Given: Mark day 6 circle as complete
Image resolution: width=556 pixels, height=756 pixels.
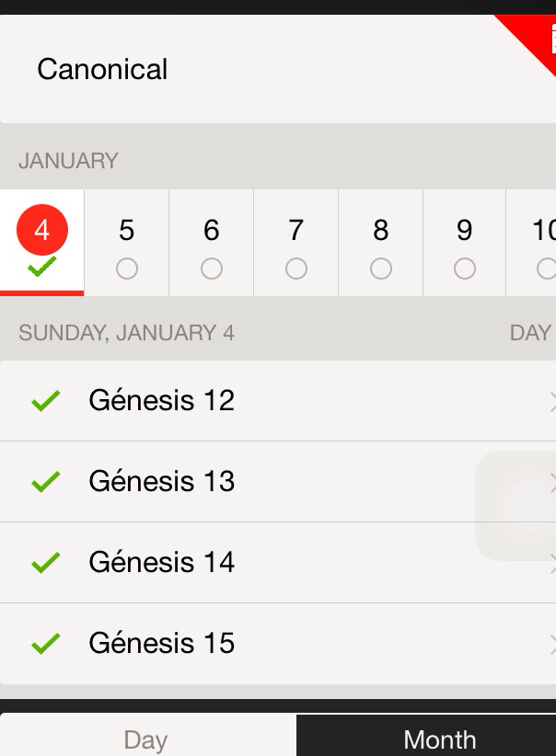Looking at the screenshot, I should click(x=212, y=269).
